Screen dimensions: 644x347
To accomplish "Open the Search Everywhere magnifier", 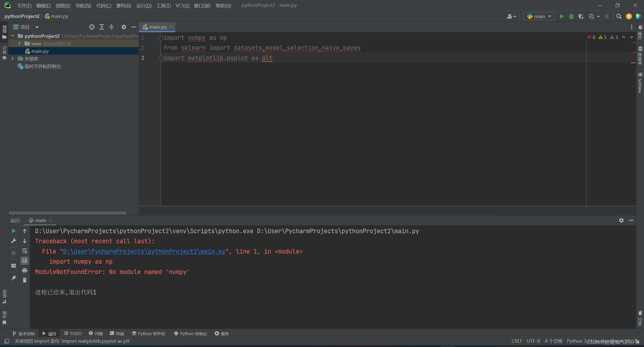I will coord(619,16).
